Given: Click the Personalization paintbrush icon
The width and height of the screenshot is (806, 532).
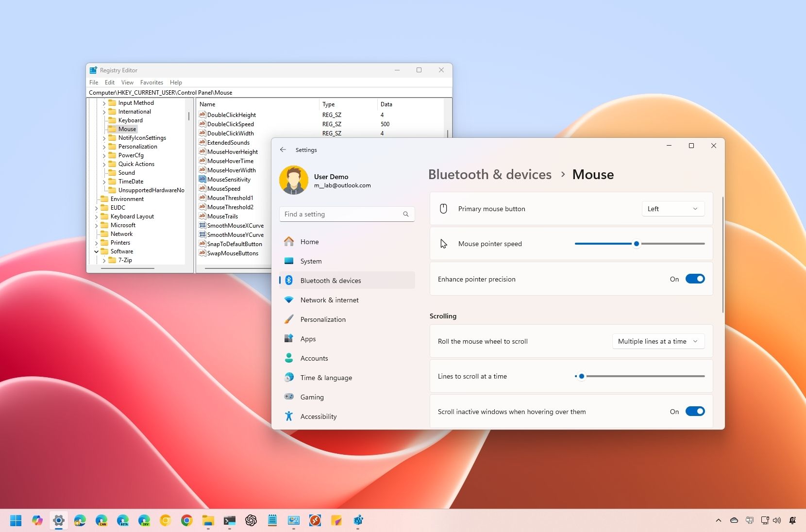Looking at the screenshot, I should tap(289, 319).
